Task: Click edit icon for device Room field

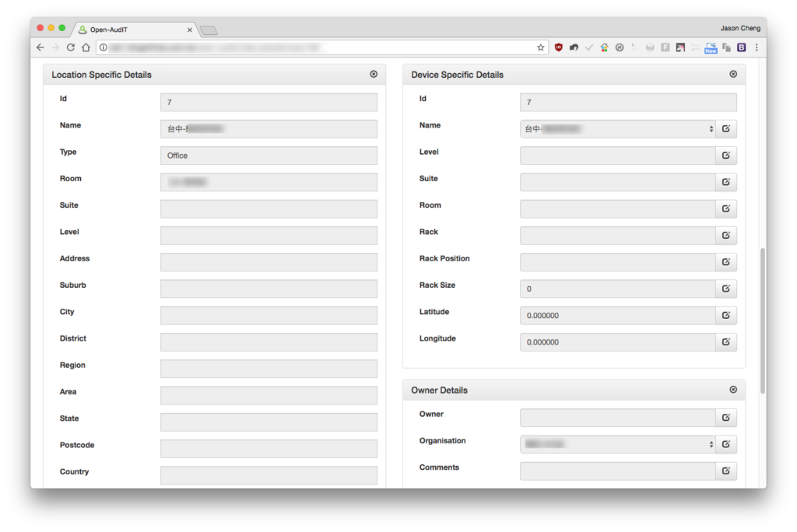Action: pyautogui.click(x=726, y=209)
